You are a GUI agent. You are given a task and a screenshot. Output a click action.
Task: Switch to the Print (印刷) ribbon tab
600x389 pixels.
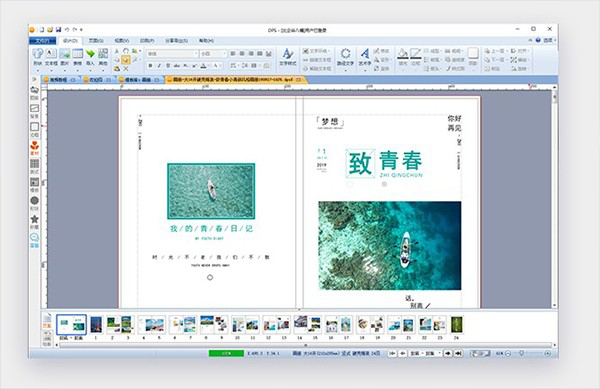point(147,40)
